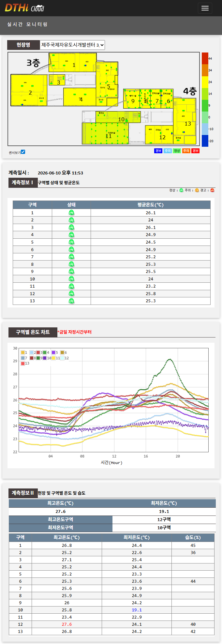This screenshot has height=644, width=222.
Task: Click chart legend swatch for series 7
Action: click(x=23, y=358)
